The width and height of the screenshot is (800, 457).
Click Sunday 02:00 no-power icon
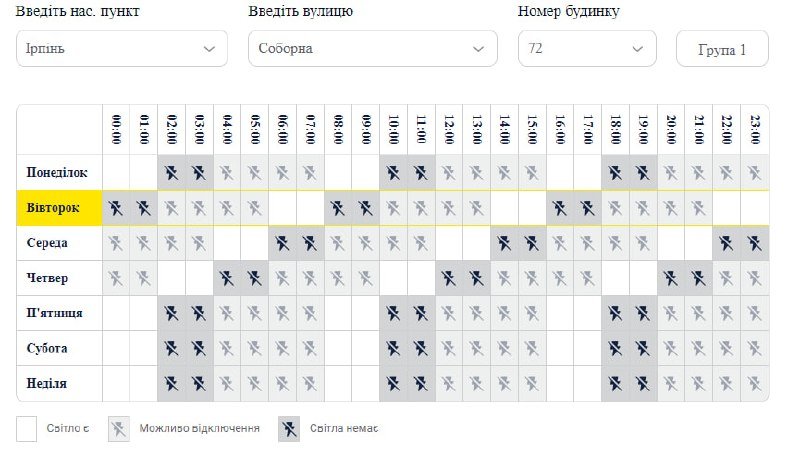click(x=172, y=383)
